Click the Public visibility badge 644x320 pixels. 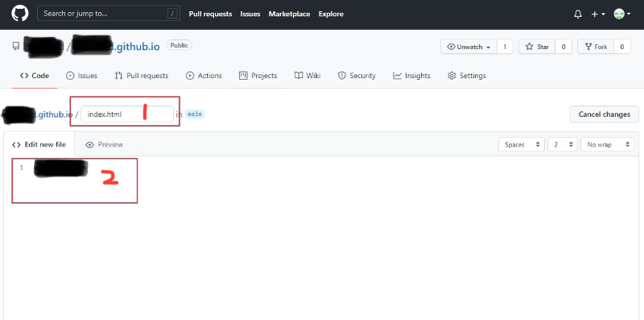click(179, 45)
